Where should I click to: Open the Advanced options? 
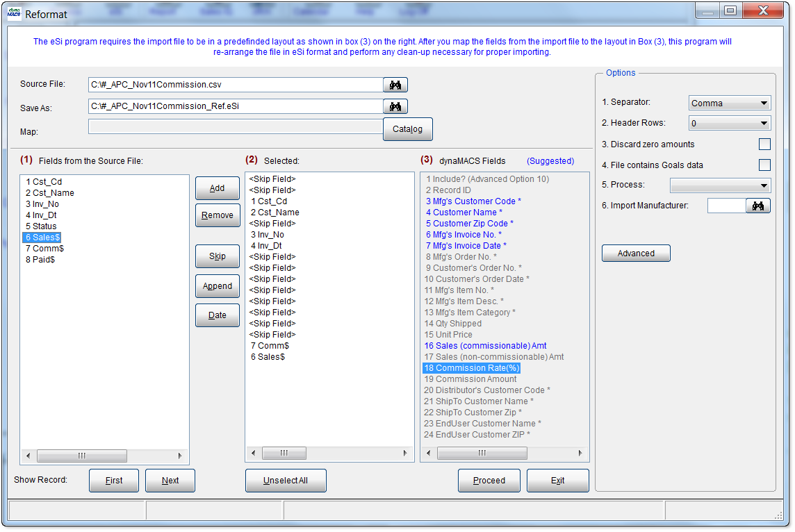636,253
